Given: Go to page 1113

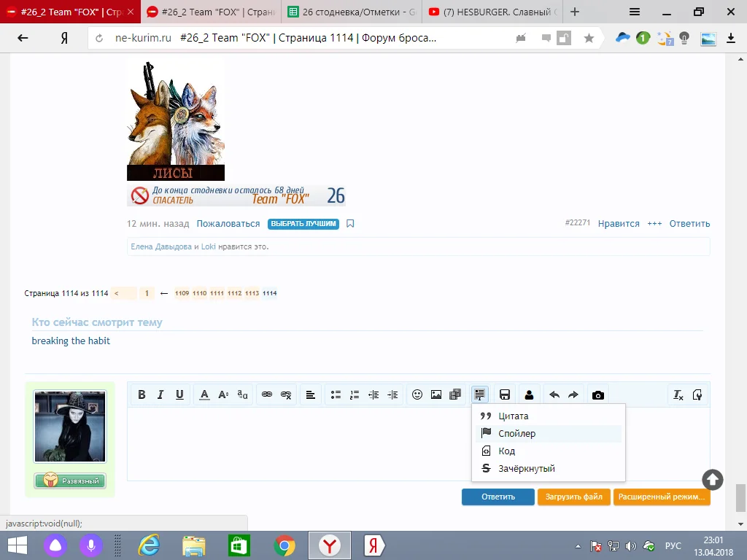Looking at the screenshot, I should [x=252, y=293].
